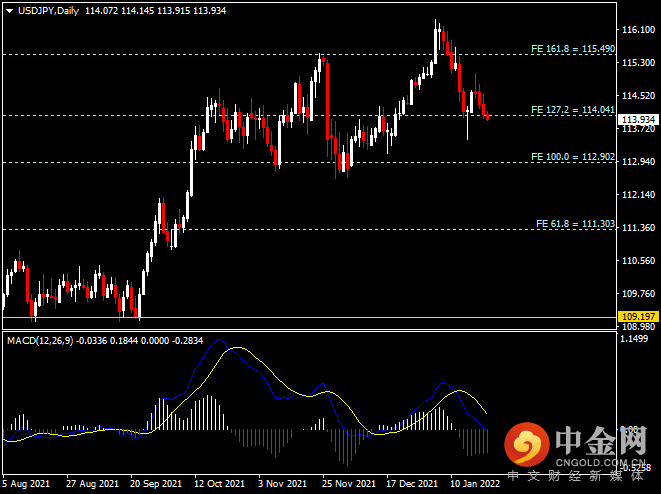Select the OHLC values 114.072 114.145 113.915 113.934
Image resolution: width=661 pixels, height=494 pixels.
pyautogui.click(x=156, y=11)
